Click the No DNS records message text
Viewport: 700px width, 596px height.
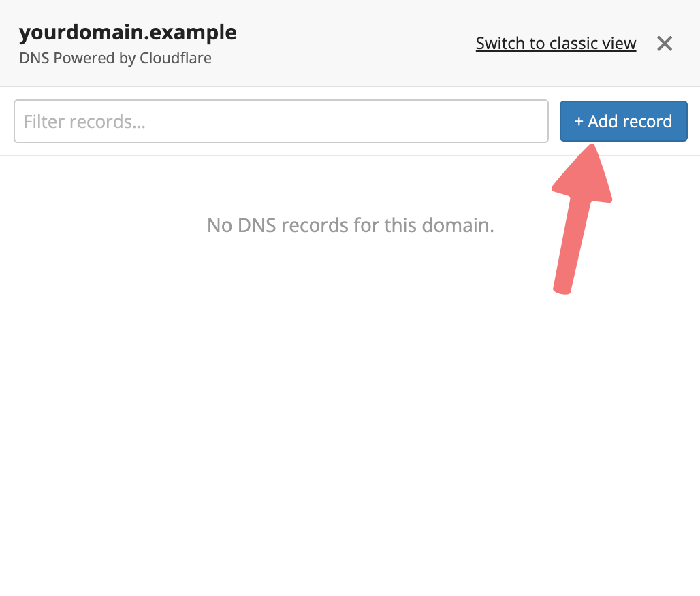click(x=351, y=225)
